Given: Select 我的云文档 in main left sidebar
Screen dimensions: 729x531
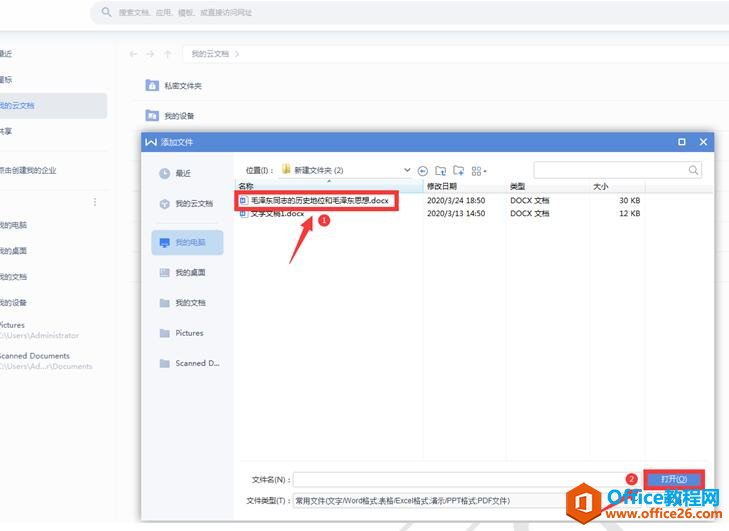Looking at the screenshot, I should tap(53, 106).
